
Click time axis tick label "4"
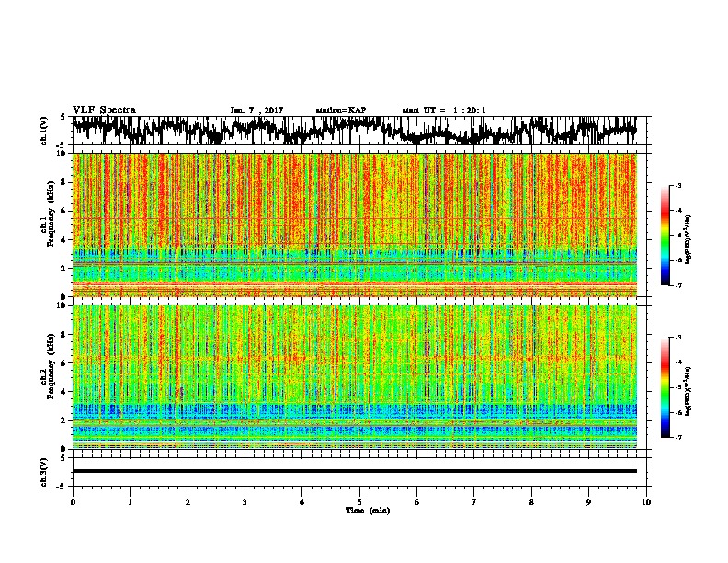(x=302, y=502)
